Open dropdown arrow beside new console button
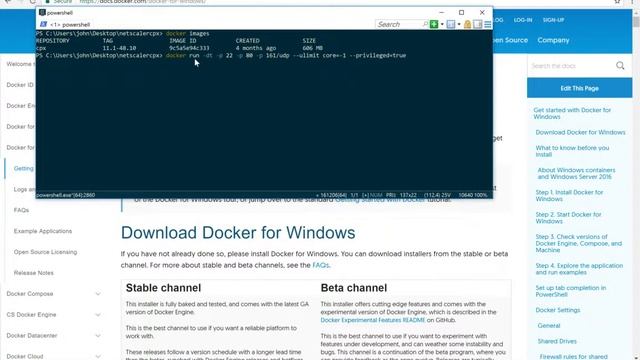This screenshot has width=640, height=360. click(x=442, y=24)
